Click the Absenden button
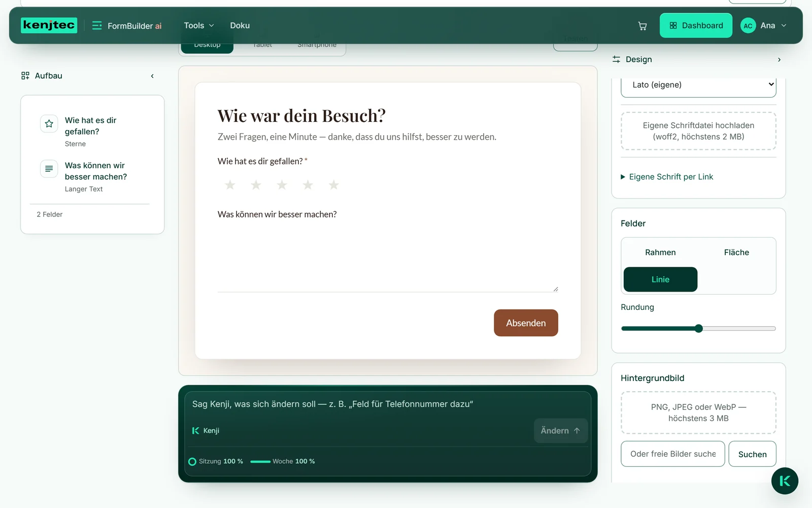 click(526, 323)
